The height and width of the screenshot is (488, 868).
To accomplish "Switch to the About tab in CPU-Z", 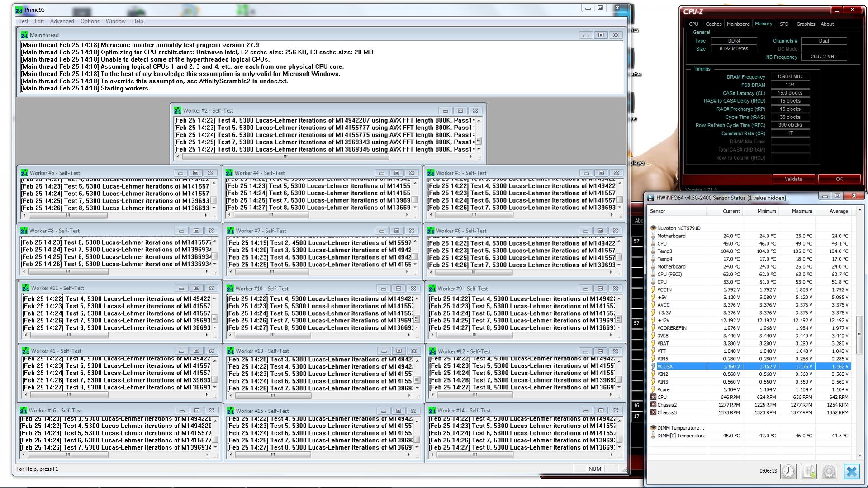I will pyautogui.click(x=827, y=24).
